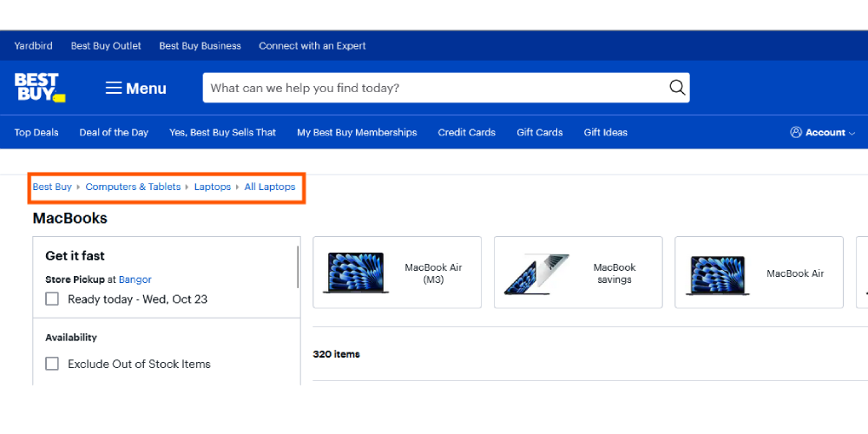
Task: Enable Exclude Out of Stock Items
Action: [52, 364]
